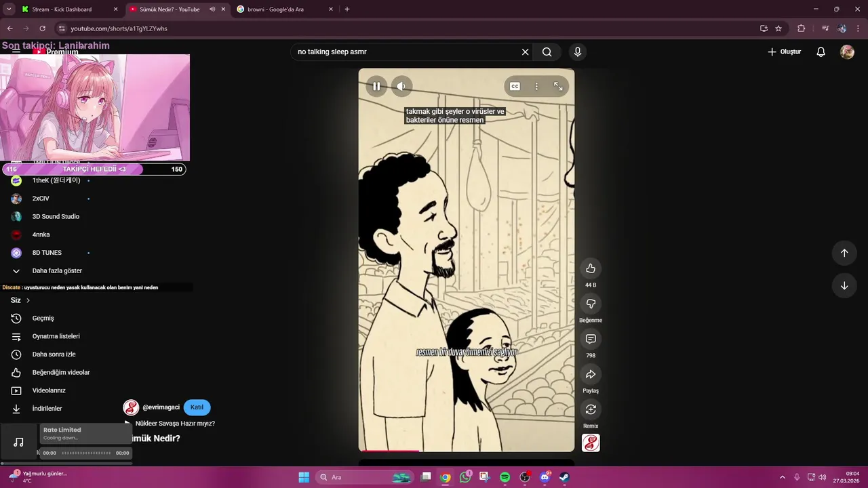Open YouTube account avatar menu
868x488 pixels.
pyautogui.click(x=847, y=52)
